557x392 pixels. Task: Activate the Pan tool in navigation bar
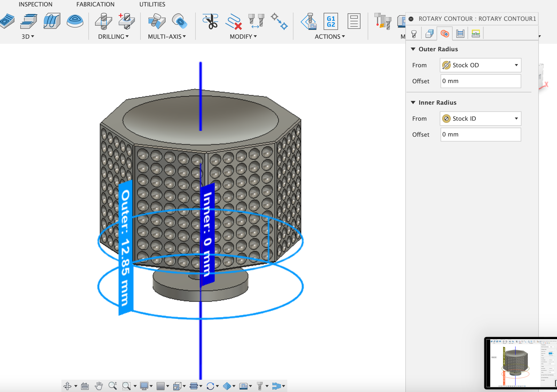(x=99, y=386)
